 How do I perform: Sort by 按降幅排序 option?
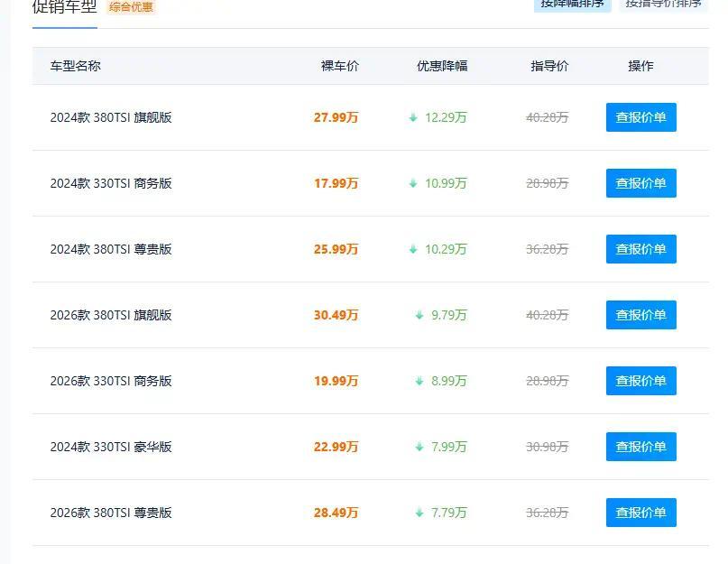pos(572,5)
